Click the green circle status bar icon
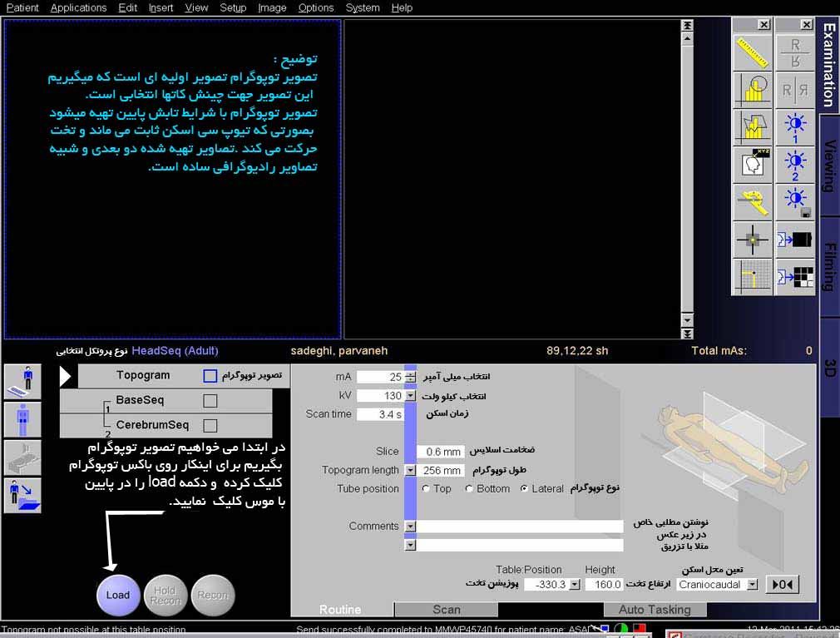Screen dimensions: 840x638 pyautogui.click(x=621, y=629)
